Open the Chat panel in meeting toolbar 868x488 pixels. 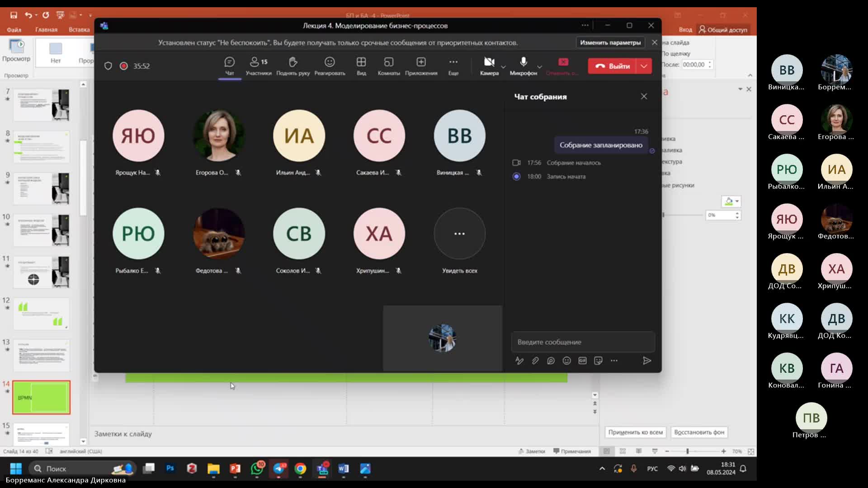click(x=230, y=66)
